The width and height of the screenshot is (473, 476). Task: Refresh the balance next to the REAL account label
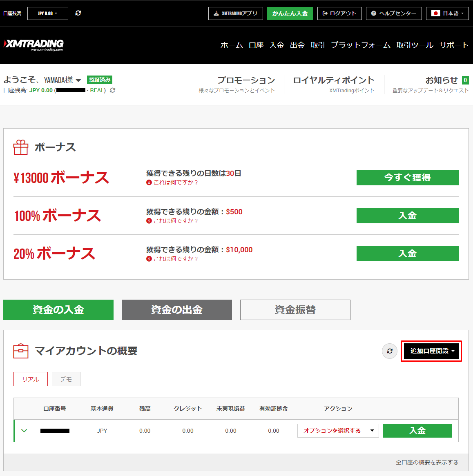click(112, 90)
